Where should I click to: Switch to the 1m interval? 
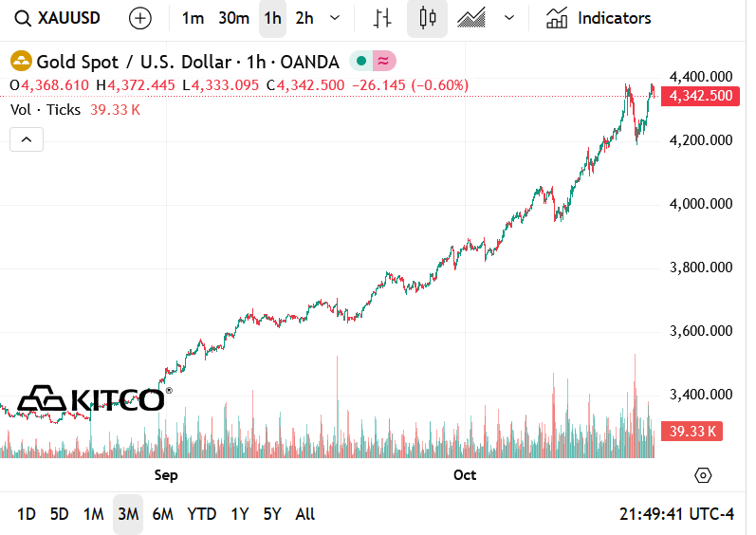pyautogui.click(x=193, y=18)
